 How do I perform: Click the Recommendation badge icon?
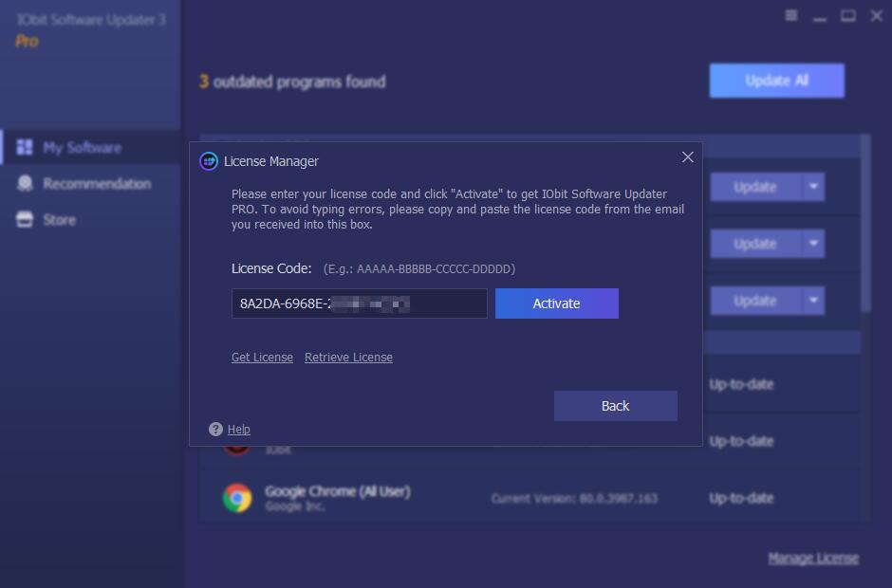pyautogui.click(x=25, y=183)
